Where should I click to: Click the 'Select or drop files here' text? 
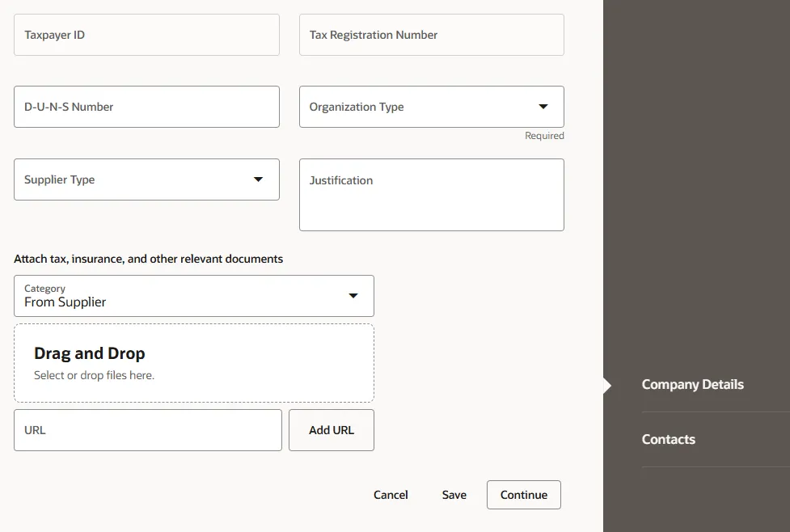tap(94, 375)
